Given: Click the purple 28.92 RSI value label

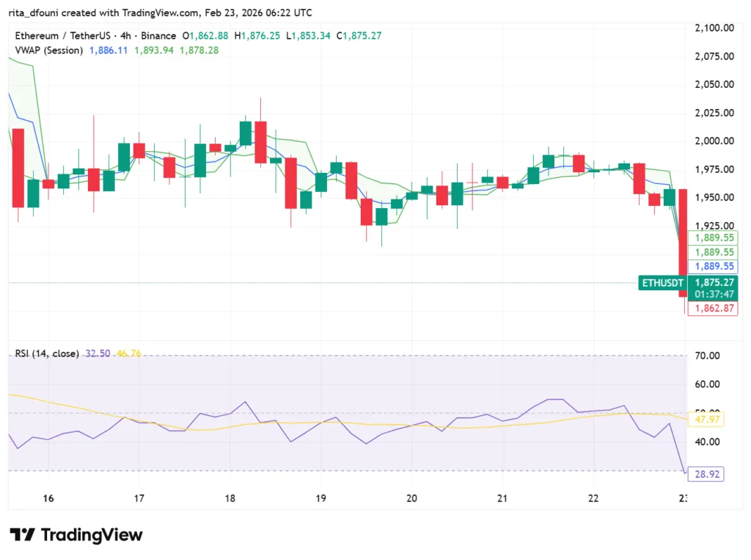Looking at the screenshot, I should tap(706, 474).
